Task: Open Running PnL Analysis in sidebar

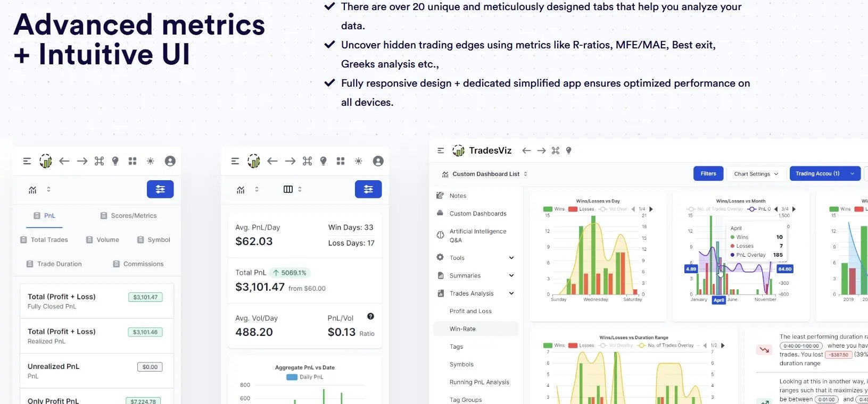Action: point(479,382)
